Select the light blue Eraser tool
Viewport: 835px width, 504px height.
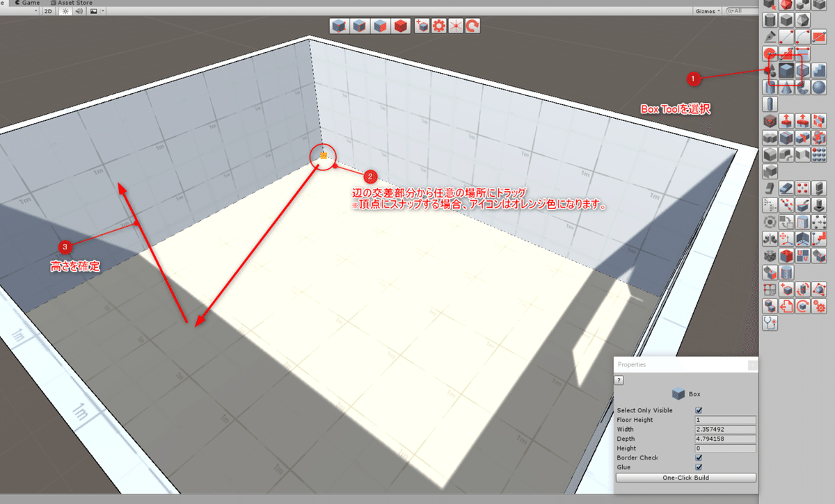click(787, 188)
